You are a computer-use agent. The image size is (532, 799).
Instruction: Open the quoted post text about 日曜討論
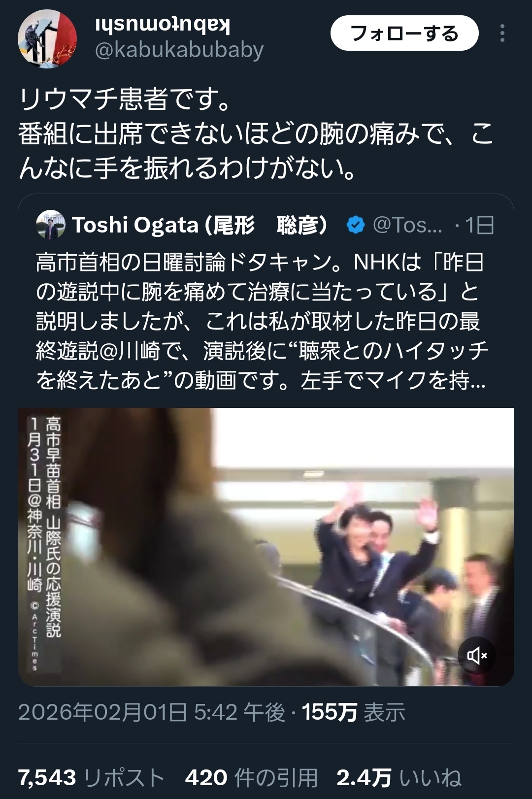tap(262, 321)
